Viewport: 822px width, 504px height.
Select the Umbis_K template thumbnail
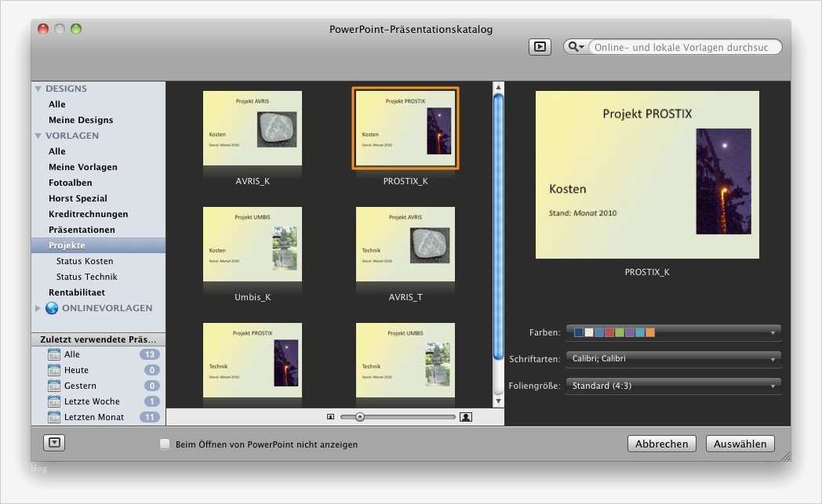click(x=253, y=244)
